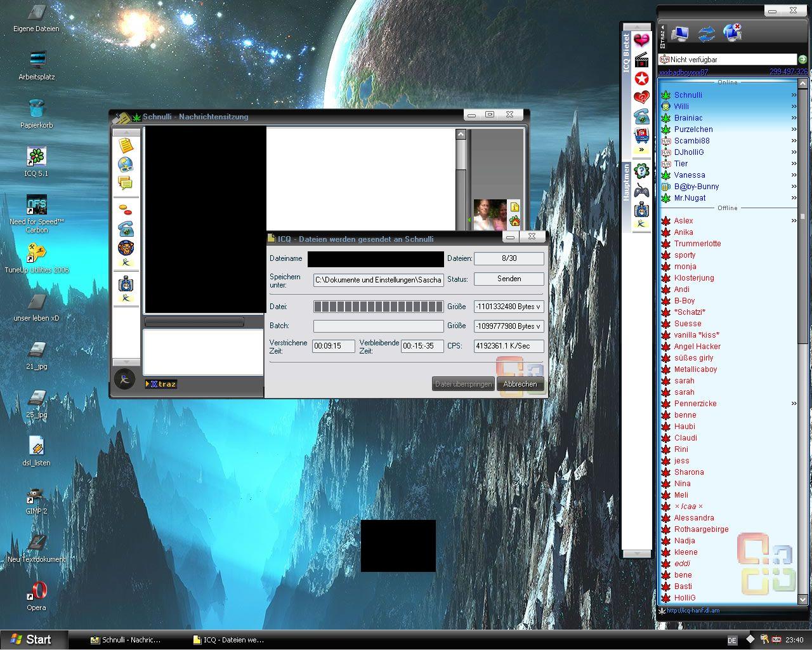Click the message input field in the Schnulli chat
This screenshot has height=650, width=812.
click(x=203, y=352)
